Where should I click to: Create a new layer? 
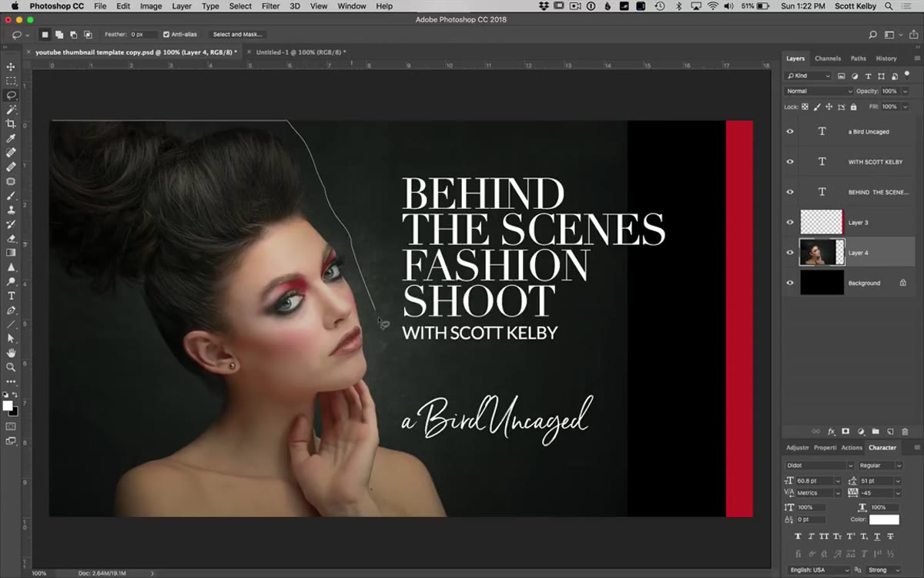[x=890, y=432]
